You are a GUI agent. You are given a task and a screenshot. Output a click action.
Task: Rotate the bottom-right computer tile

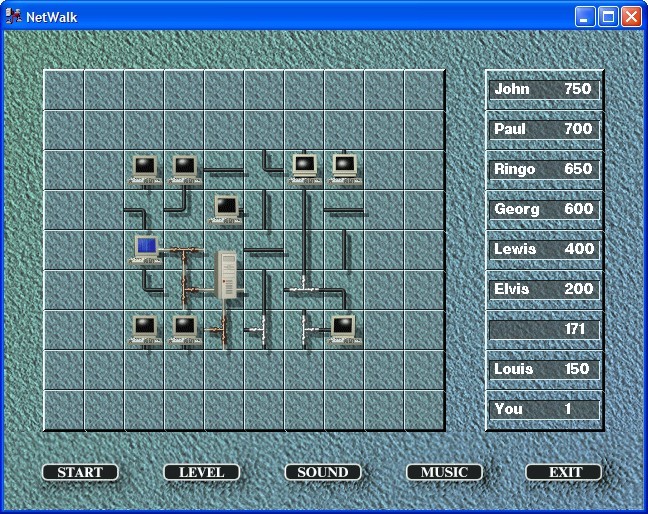[x=345, y=330]
